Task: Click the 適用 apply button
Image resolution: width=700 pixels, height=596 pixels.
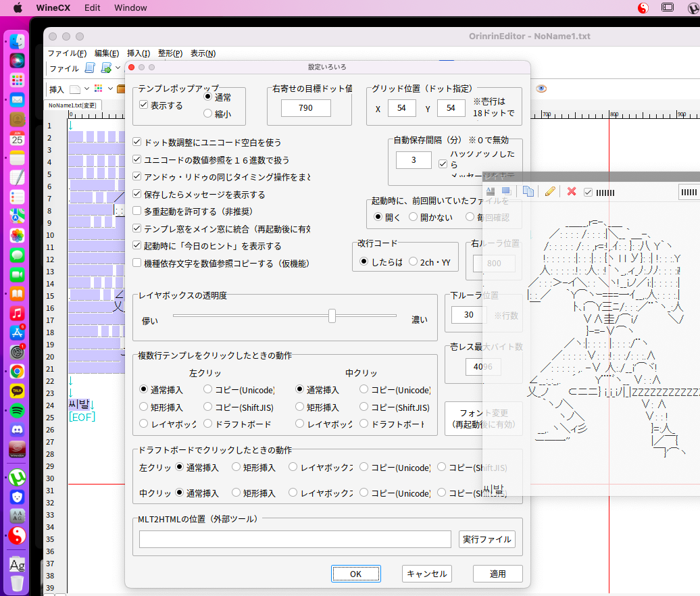Action: (497, 574)
